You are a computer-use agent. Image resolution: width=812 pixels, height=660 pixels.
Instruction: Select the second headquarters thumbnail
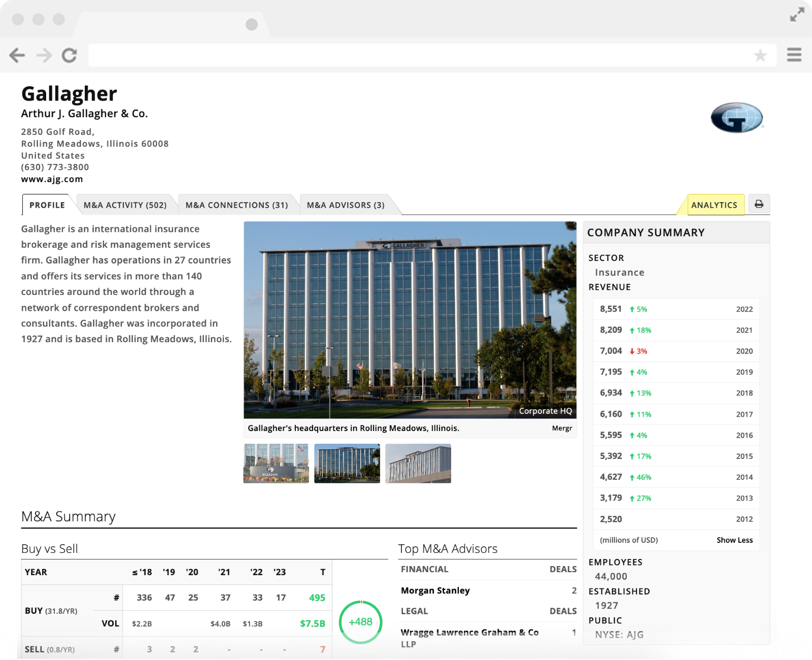(347, 464)
